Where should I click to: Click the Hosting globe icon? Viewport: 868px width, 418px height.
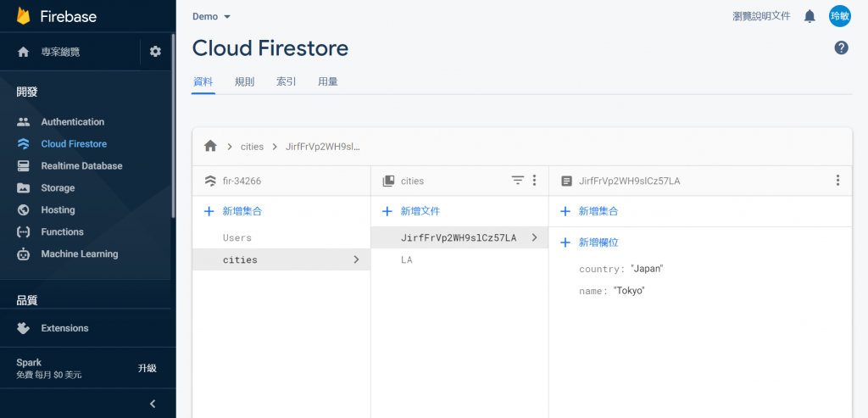(x=23, y=209)
